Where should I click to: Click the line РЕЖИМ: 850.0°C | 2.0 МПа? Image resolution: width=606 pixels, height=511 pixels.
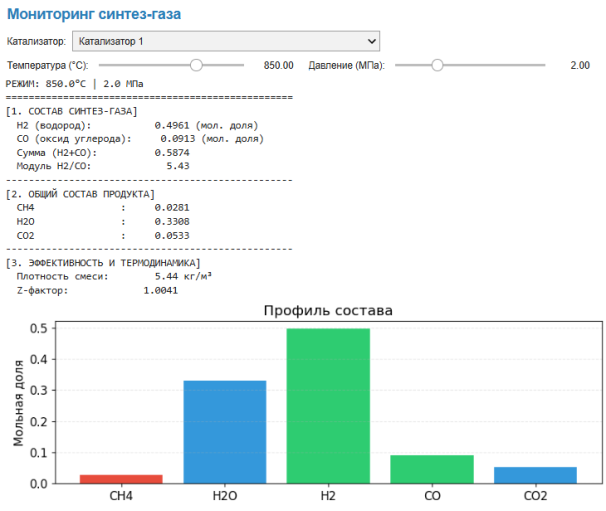[74, 84]
